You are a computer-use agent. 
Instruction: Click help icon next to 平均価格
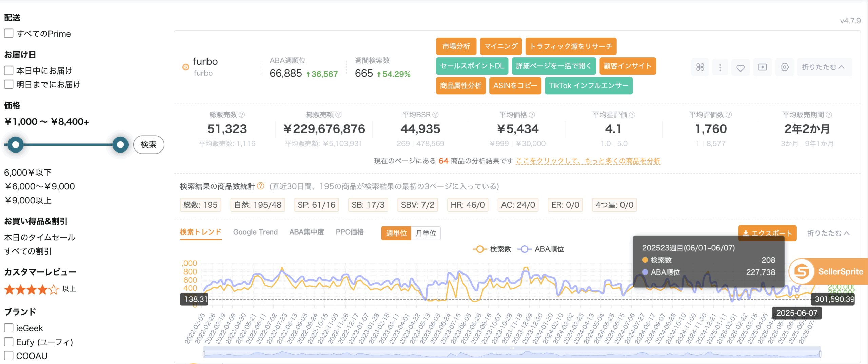click(x=532, y=115)
